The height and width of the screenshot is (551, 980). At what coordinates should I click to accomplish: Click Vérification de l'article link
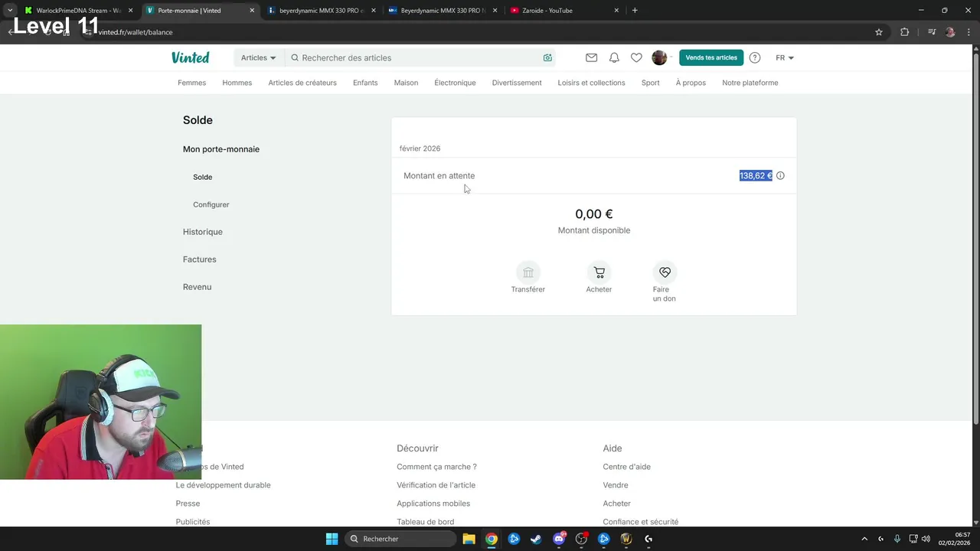[x=436, y=485]
